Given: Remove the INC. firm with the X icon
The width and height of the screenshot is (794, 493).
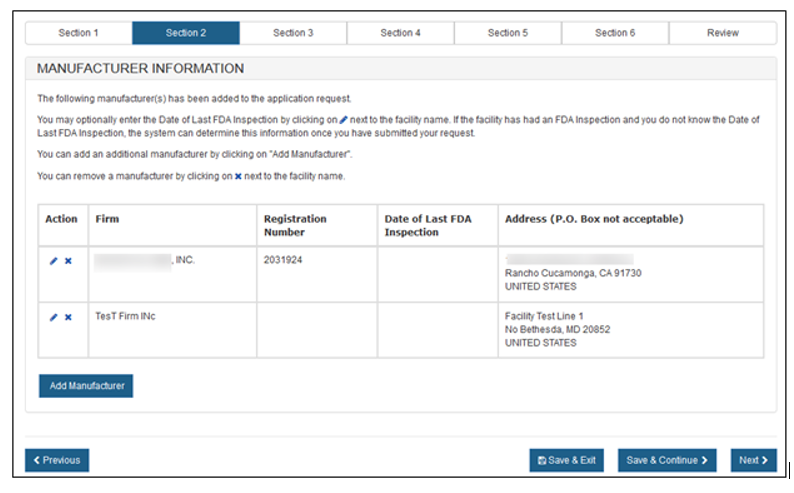Looking at the screenshot, I should click(68, 261).
